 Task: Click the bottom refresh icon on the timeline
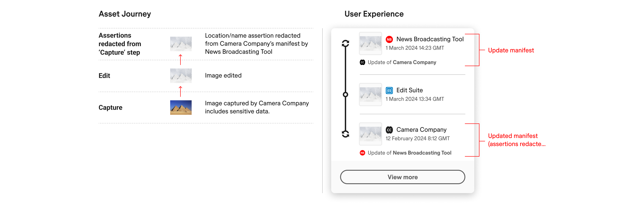pos(345,134)
